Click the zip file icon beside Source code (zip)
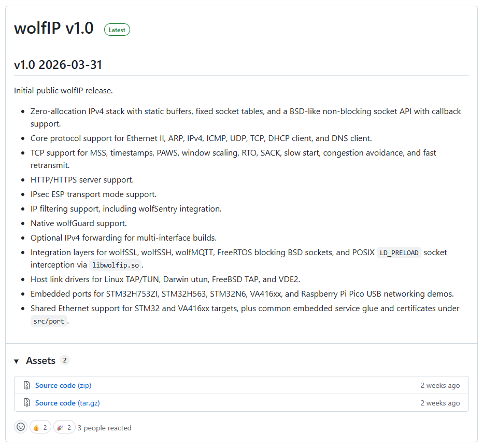483x448 pixels. click(x=27, y=385)
